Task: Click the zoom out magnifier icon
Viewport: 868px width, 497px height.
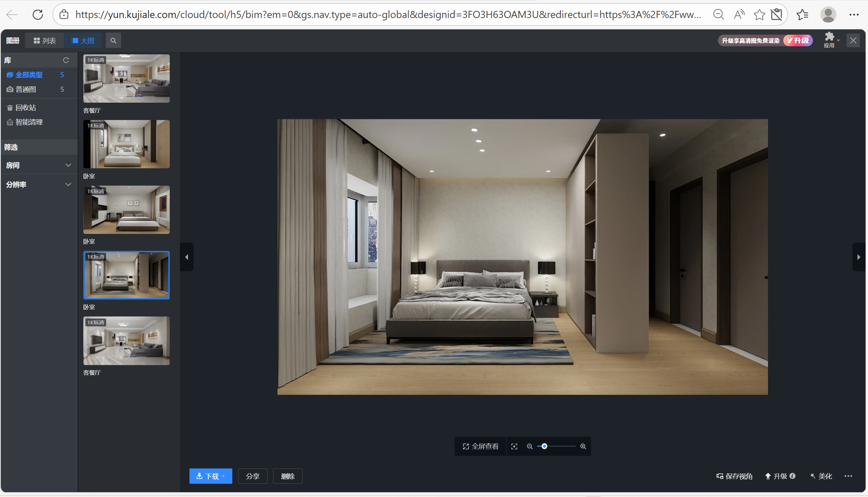Action: click(x=530, y=446)
